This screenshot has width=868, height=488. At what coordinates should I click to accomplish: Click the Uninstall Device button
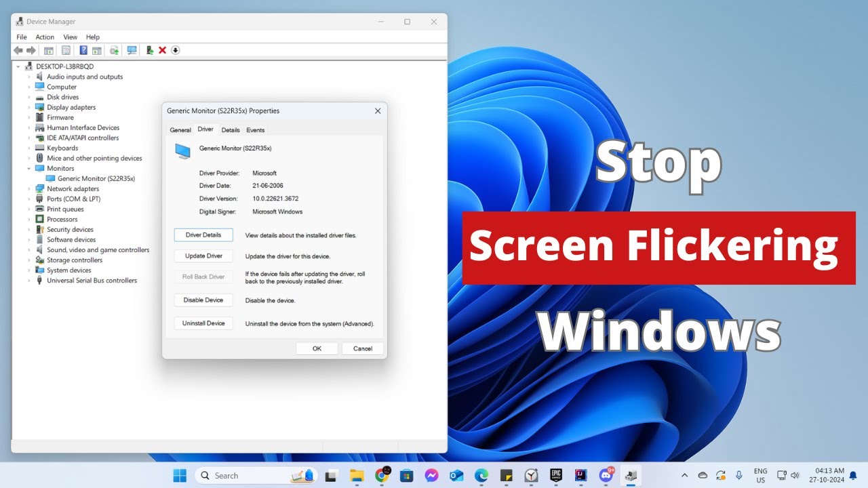tap(203, 323)
